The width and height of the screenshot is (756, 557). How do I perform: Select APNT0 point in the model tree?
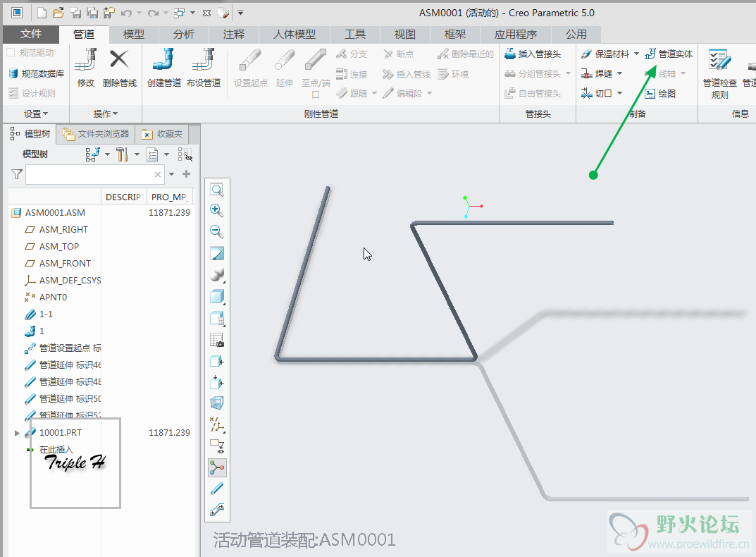(x=53, y=298)
